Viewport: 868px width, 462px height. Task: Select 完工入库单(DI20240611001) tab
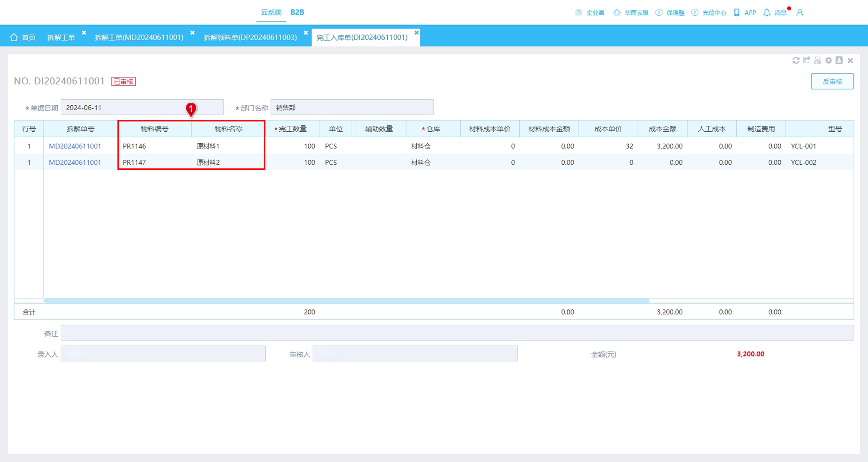tap(362, 37)
